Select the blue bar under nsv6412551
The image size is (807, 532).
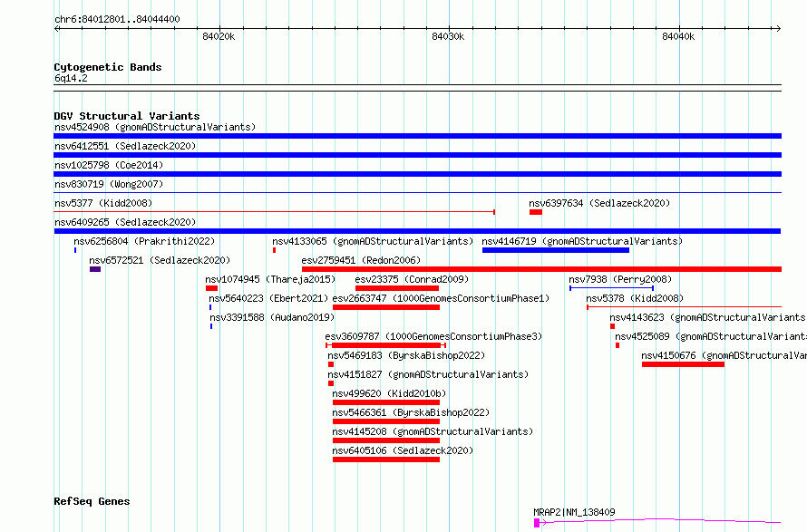coord(417,155)
